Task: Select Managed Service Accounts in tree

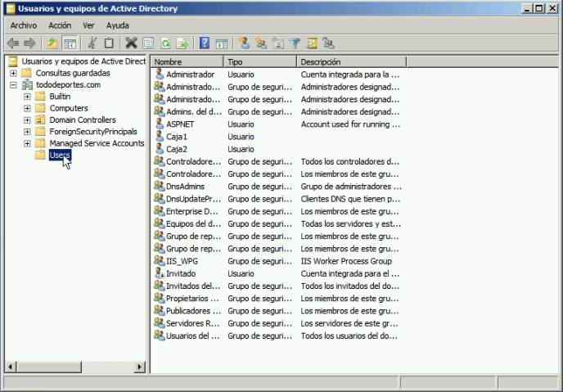Action: point(97,143)
